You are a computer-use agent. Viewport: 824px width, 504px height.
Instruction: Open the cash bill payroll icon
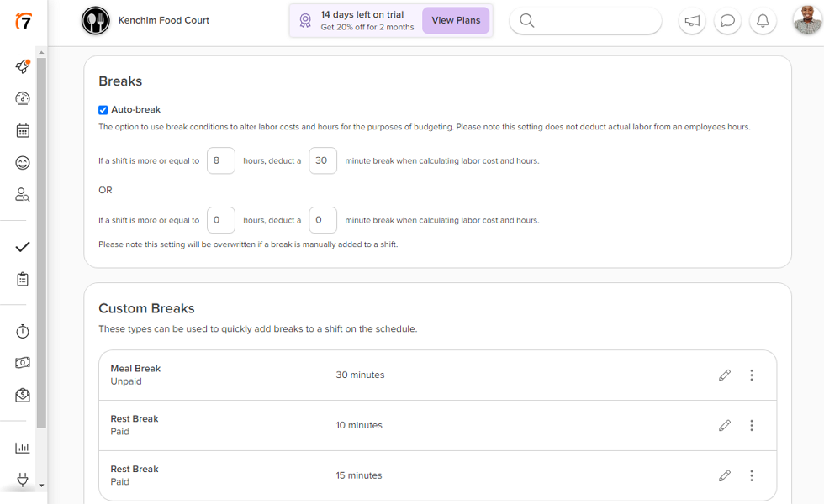click(x=23, y=363)
